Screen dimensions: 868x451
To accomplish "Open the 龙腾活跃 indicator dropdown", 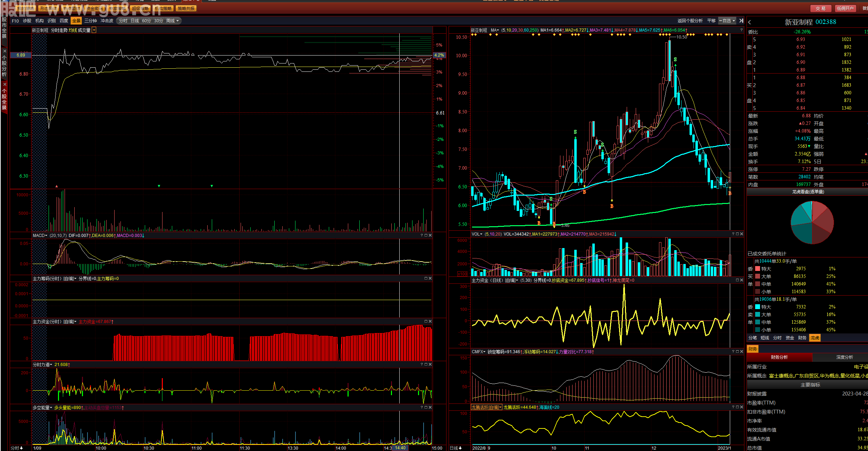I will pyautogui.click(x=486, y=407).
